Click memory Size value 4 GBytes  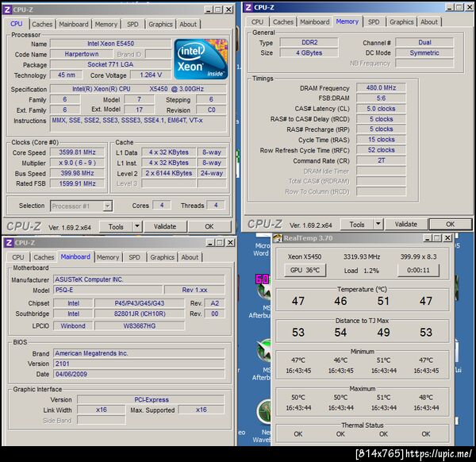coord(309,53)
